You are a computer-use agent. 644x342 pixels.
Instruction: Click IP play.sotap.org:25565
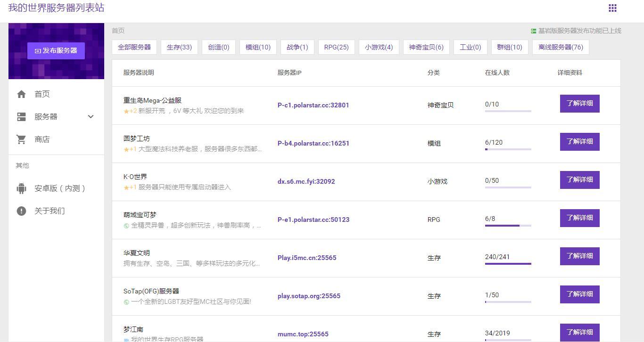[309, 296]
